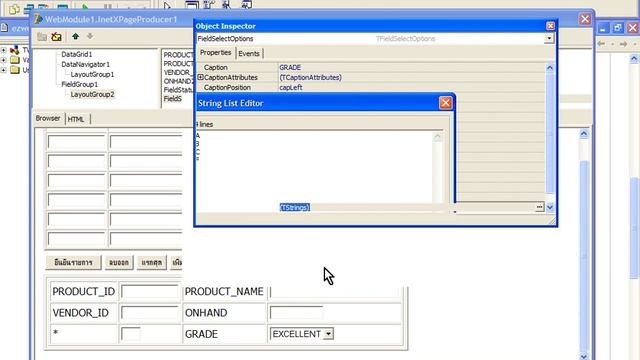
Task: Click the pointer arrow tool in component palette
Action: click(x=167, y=6)
